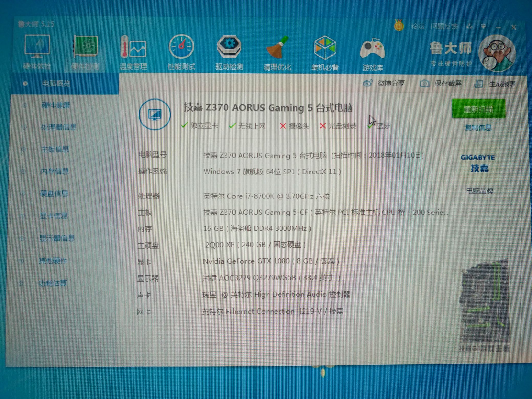Click the 鲁大师 5.15 title text
This screenshot has width=532, height=399.
coord(36,24)
